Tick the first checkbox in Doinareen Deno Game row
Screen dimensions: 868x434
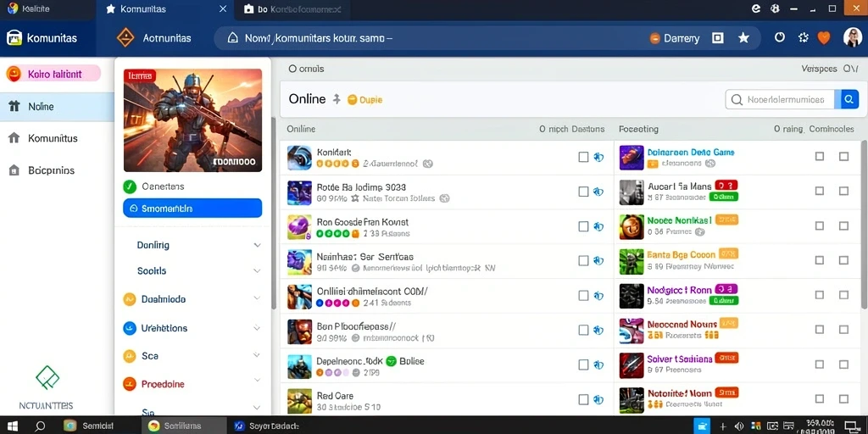[x=820, y=157]
